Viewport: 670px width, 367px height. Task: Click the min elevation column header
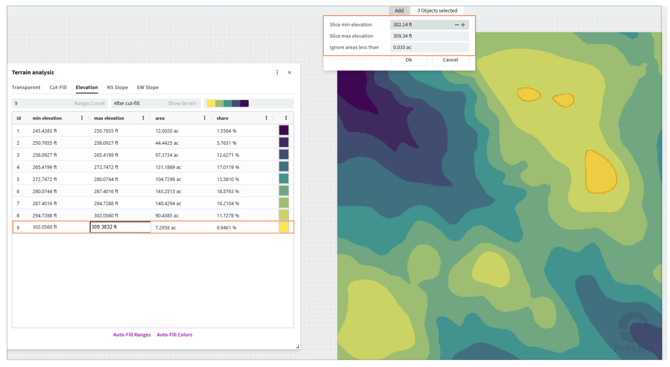click(x=47, y=118)
